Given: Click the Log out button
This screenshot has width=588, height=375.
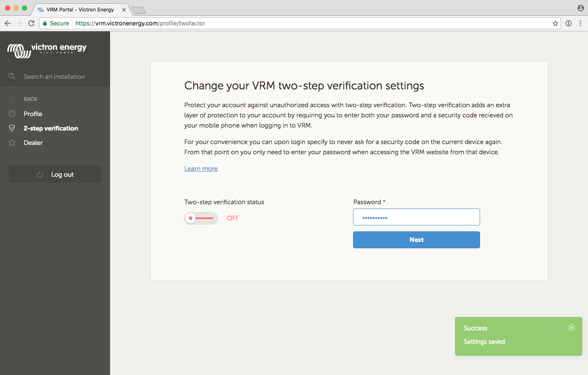Looking at the screenshot, I should click(x=55, y=175).
